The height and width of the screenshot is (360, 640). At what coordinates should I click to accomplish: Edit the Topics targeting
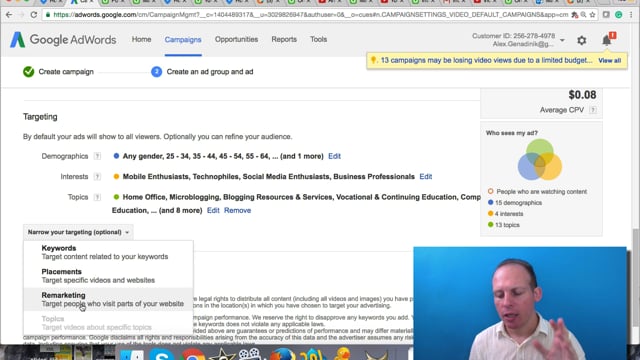pos(213,211)
